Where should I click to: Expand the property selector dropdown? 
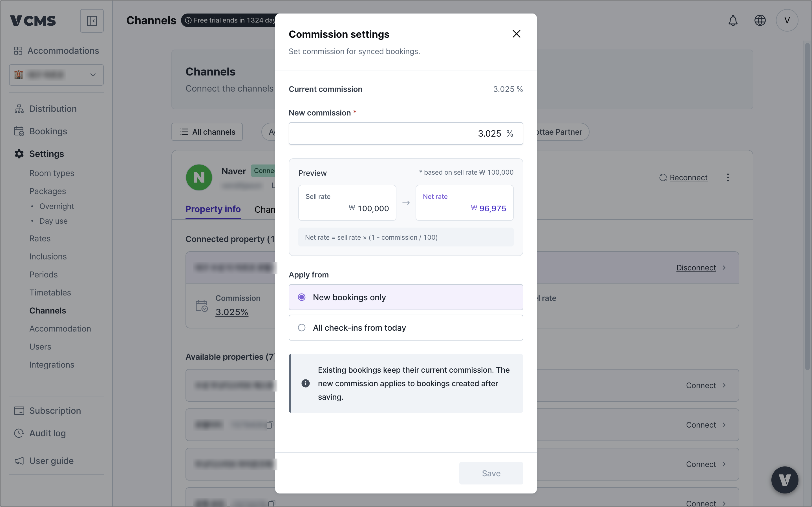(x=56, y=75)
